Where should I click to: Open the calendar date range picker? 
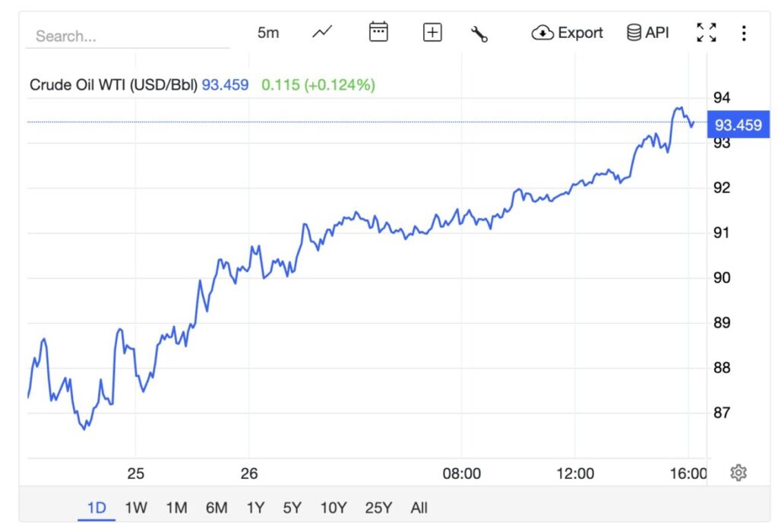tap(378, 33)
